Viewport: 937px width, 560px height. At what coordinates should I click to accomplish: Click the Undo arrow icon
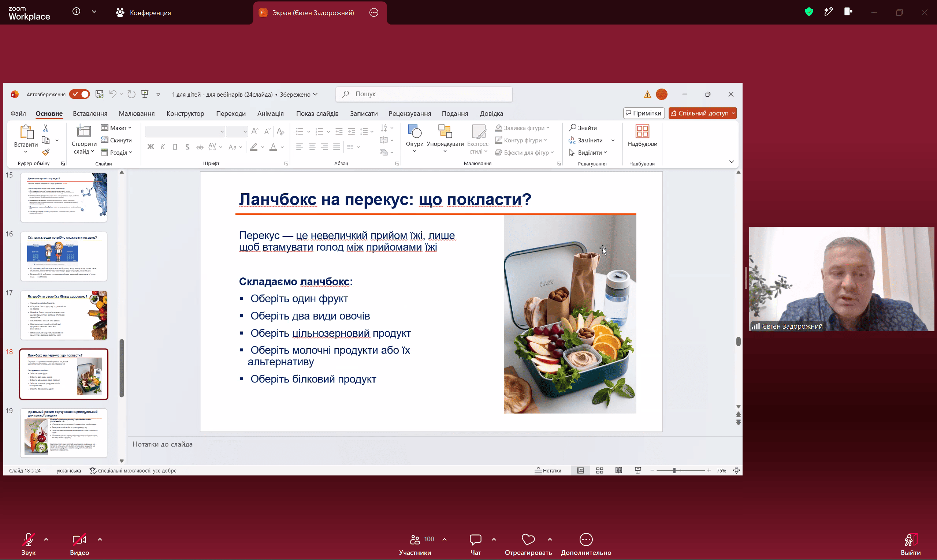[x=112, y=94]
